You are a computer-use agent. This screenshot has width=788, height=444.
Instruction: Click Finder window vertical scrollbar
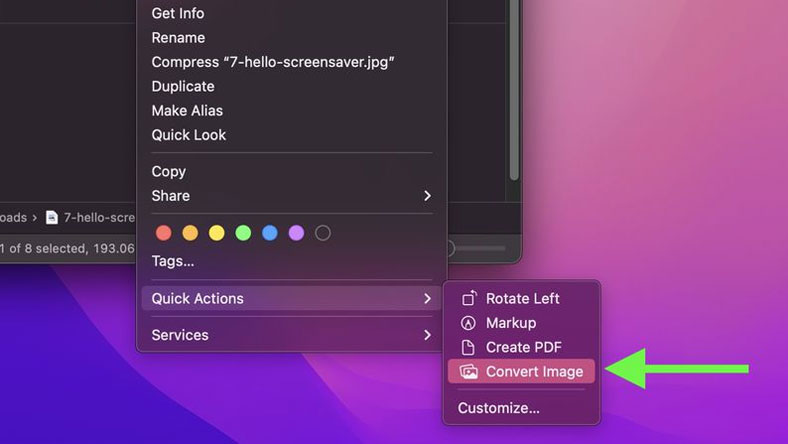(514, 91)
